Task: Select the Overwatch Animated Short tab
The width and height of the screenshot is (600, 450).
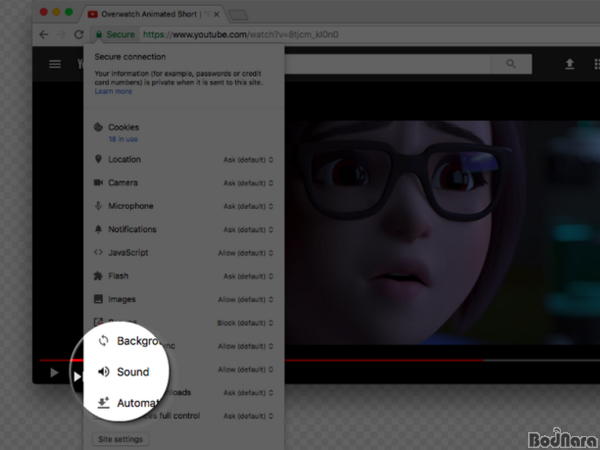Action: pyautogui.click(x=152, y=15)
